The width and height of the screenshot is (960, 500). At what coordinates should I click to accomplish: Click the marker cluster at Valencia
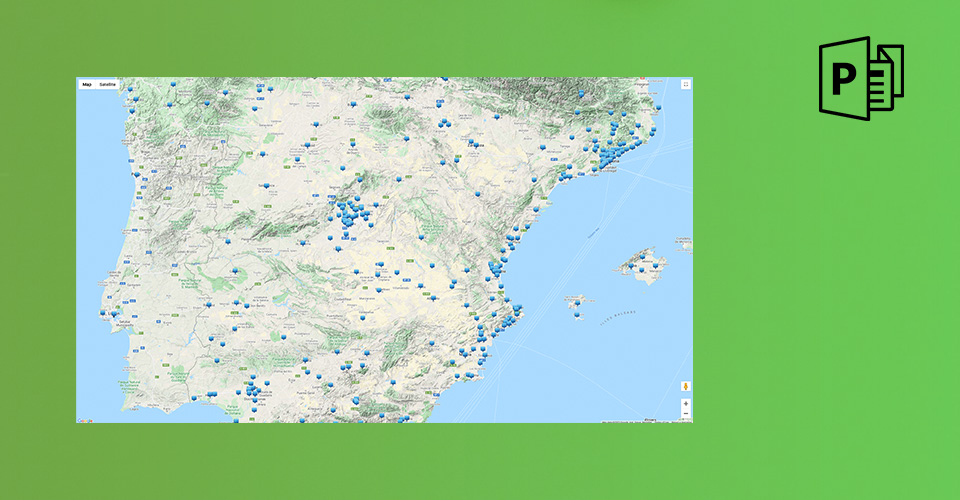click(495, 268)
